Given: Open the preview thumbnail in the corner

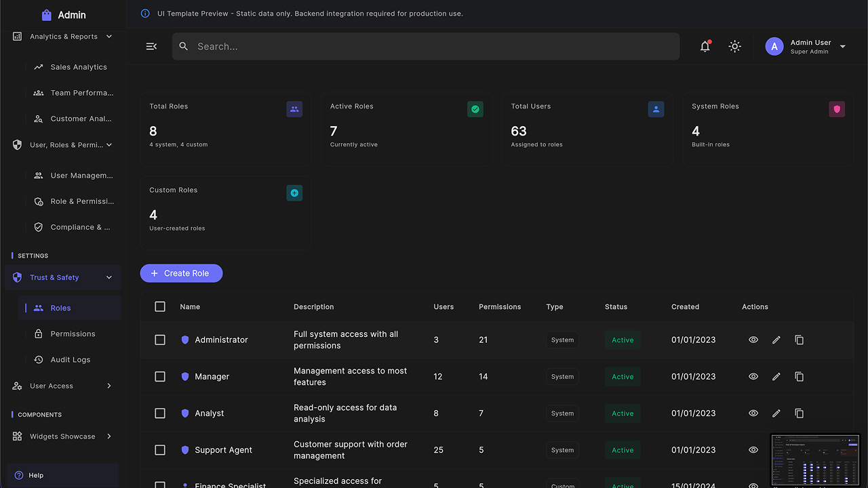Looking at the screenshot, I should coord(816,460).
